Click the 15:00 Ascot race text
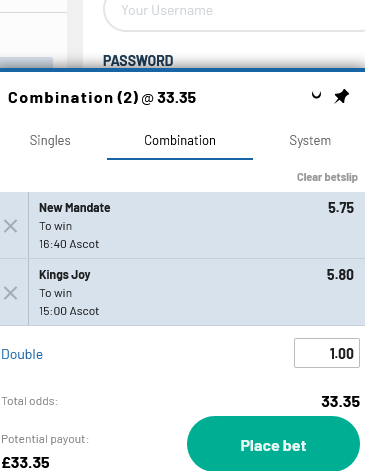 coord(69,311)
